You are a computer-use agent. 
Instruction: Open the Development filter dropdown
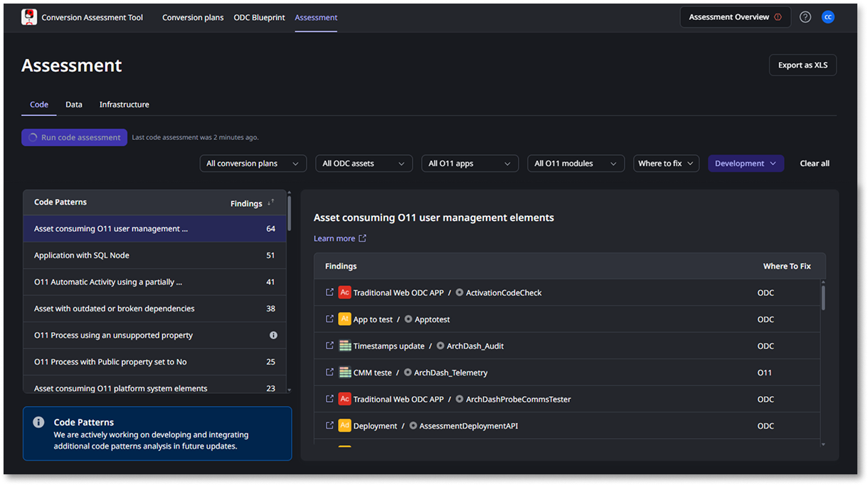[746, 164]
